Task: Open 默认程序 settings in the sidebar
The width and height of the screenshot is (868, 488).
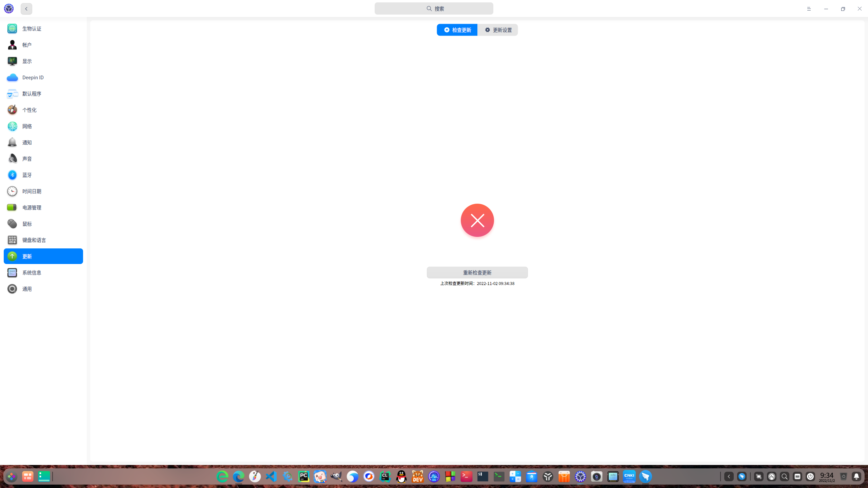Action: coord(43,94)
